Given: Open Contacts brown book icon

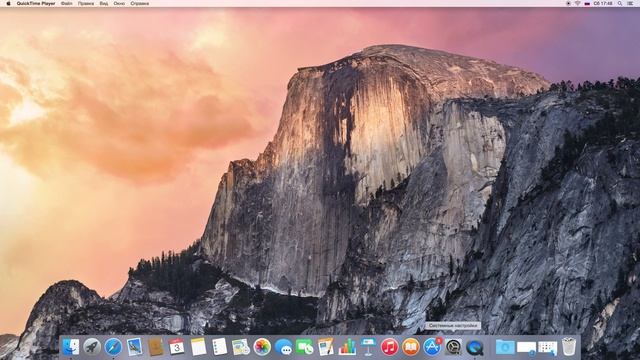Looking at the screenshot, I should (x=156, y=347).
